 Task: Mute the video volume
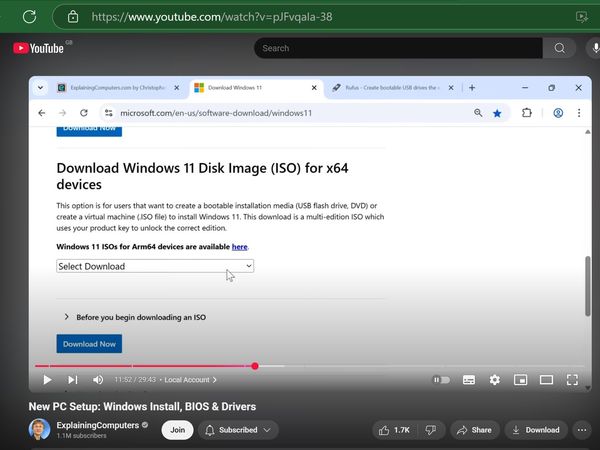click(98, 380)
